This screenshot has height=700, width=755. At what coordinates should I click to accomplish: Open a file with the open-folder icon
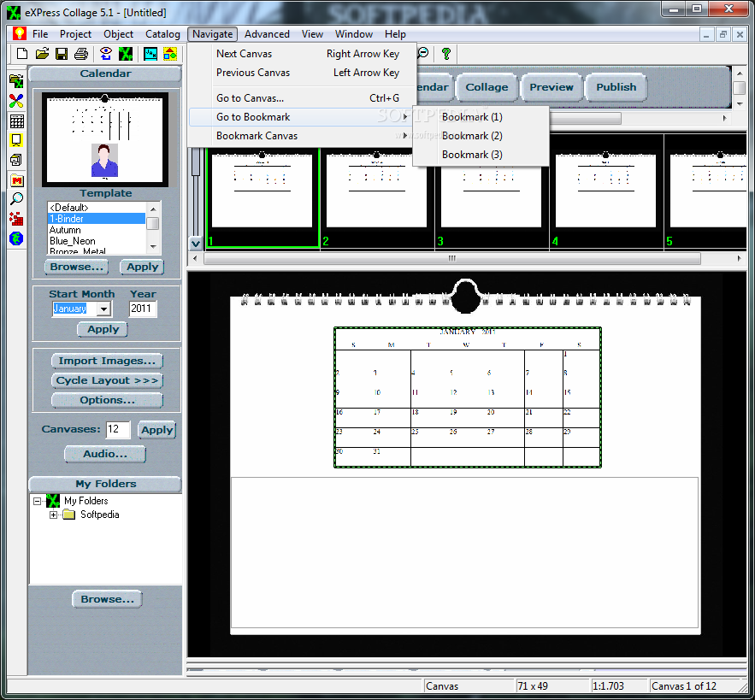(43, 54)
